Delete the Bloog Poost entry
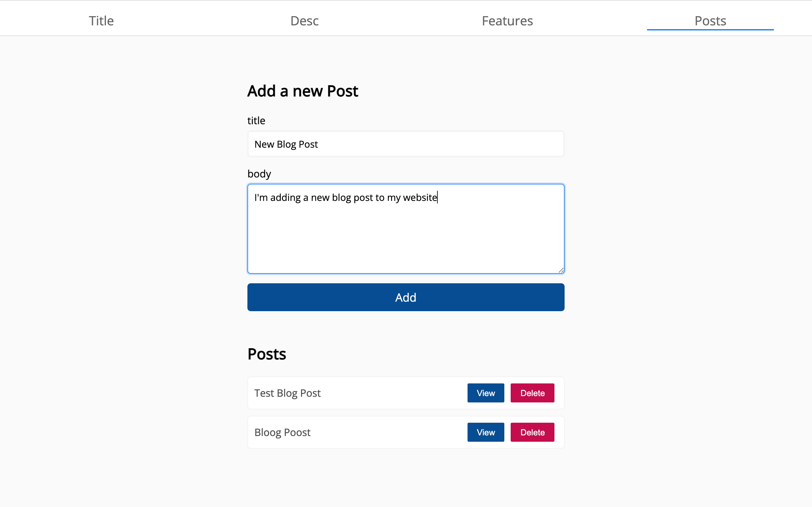812x507 pixels. click(532, 432)
